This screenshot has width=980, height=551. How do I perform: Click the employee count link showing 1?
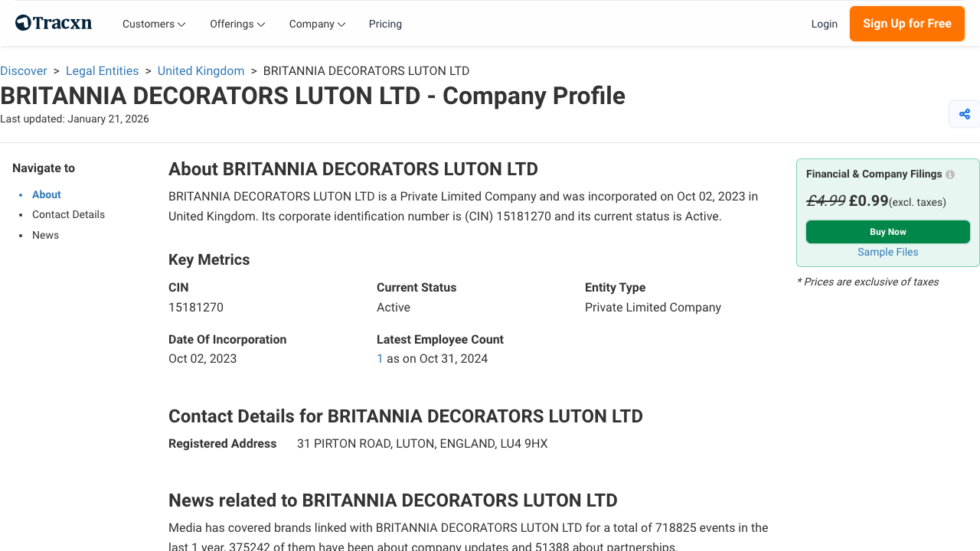(379, 358)
